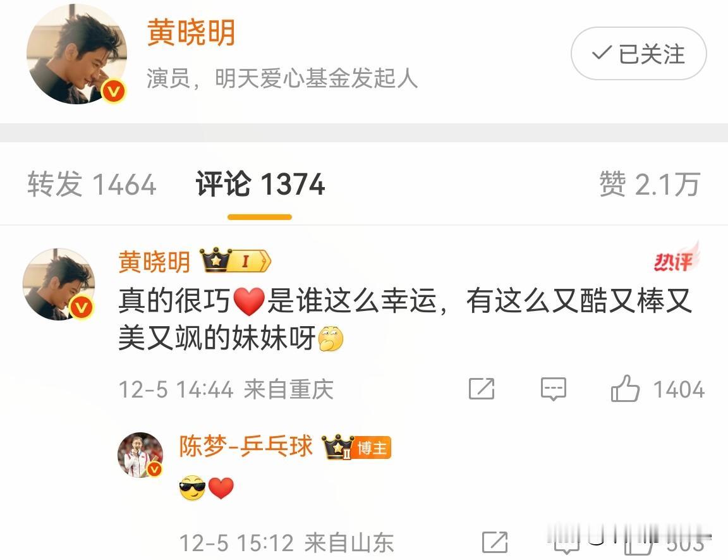Switch to the 转发 1464 tab

click(x=92, y=185)
